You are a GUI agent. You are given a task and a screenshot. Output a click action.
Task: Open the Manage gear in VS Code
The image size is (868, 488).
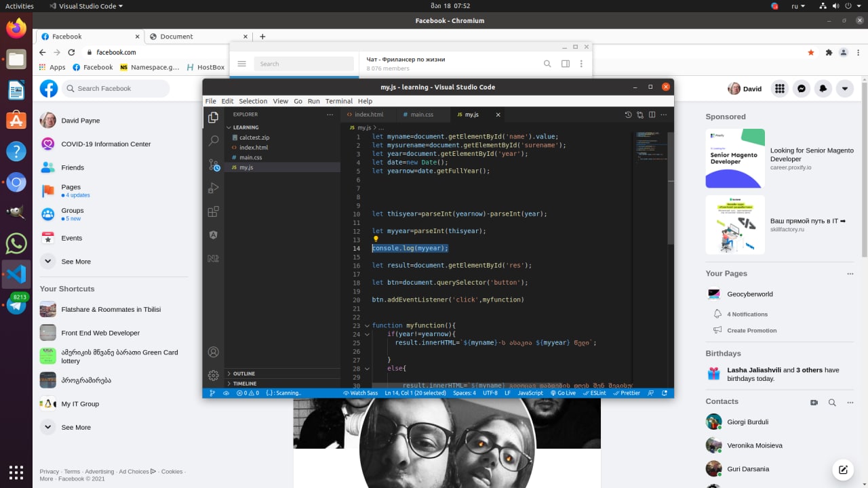(x=214, y=375)
